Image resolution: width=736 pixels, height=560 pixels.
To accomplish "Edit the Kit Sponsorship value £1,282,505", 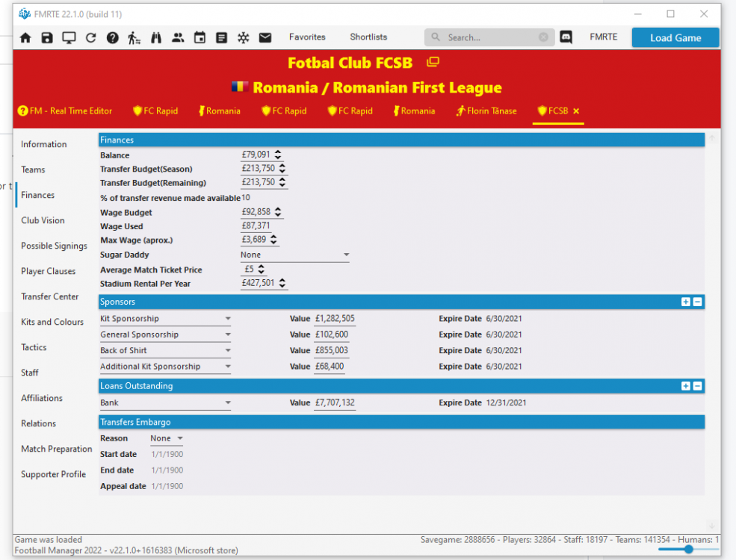I will click(335, 319).
